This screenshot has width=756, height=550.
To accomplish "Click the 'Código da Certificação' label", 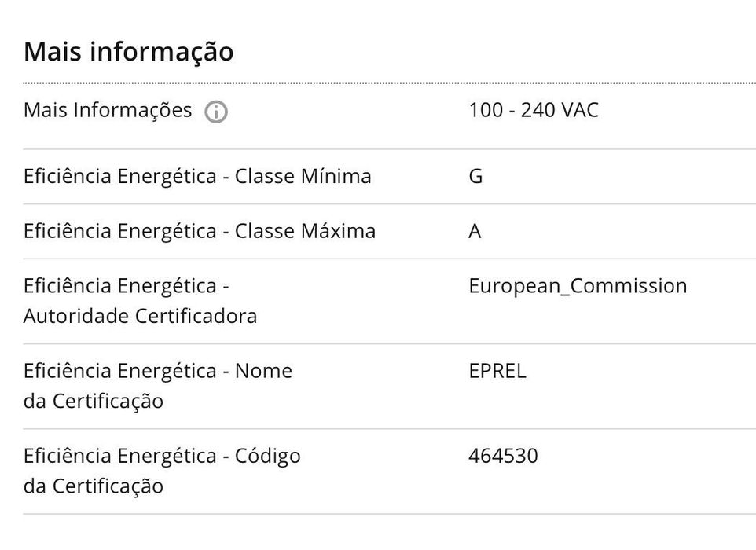I will coord(162,471).
